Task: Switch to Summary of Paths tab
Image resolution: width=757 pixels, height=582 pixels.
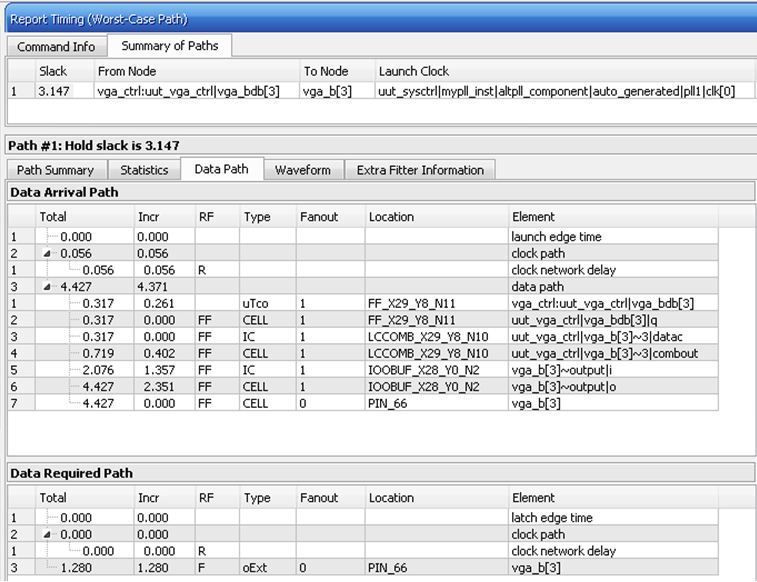Action: click(169, 46)
